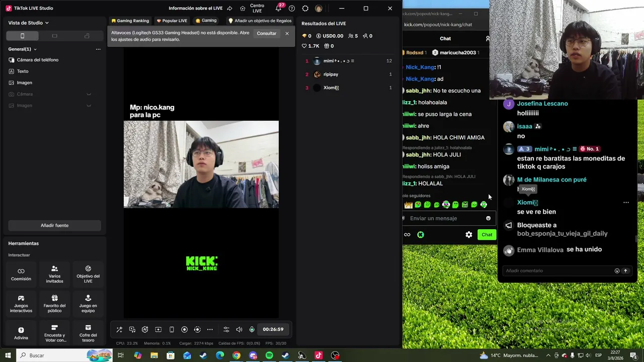
Task: Open Juegos interactivos tool
Action: [21, 304]
